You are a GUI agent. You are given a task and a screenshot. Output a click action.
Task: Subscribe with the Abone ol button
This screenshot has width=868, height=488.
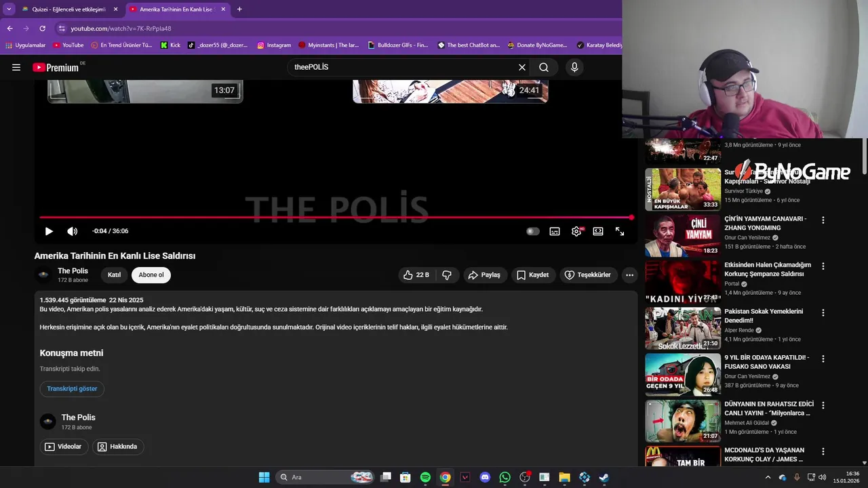[151, 274]
